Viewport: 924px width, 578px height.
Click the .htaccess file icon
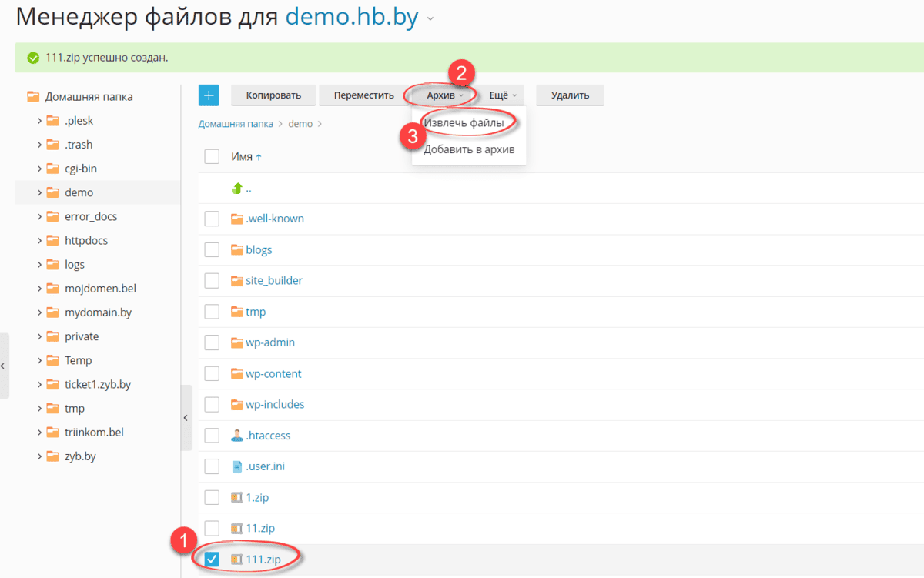point(237,436)
